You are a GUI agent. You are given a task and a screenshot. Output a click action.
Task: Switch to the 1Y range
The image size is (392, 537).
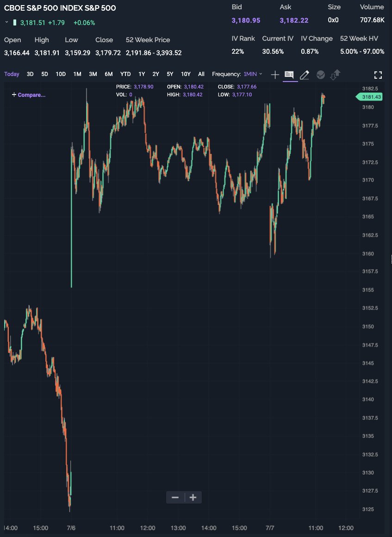pos(142,74)
